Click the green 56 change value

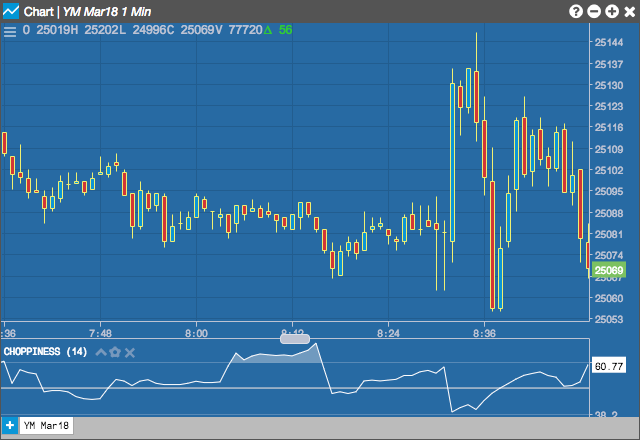(285, 30)
